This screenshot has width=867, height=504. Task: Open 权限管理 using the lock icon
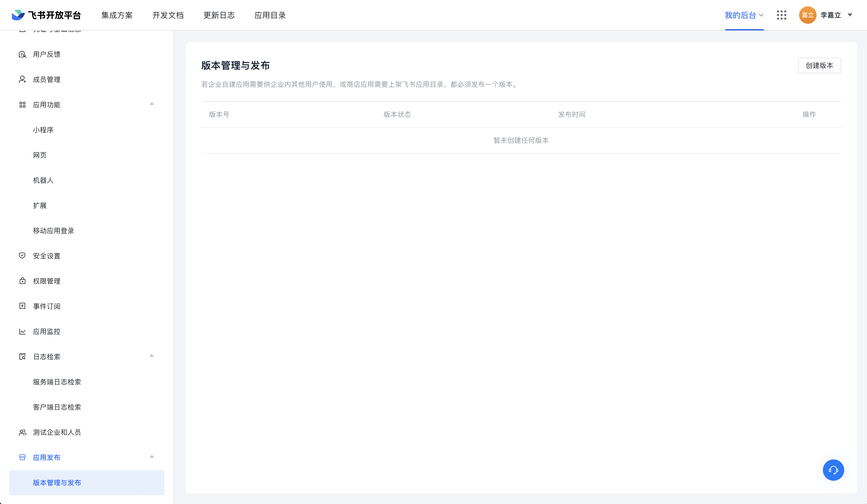pyautogui.click(x=22, y=281)
